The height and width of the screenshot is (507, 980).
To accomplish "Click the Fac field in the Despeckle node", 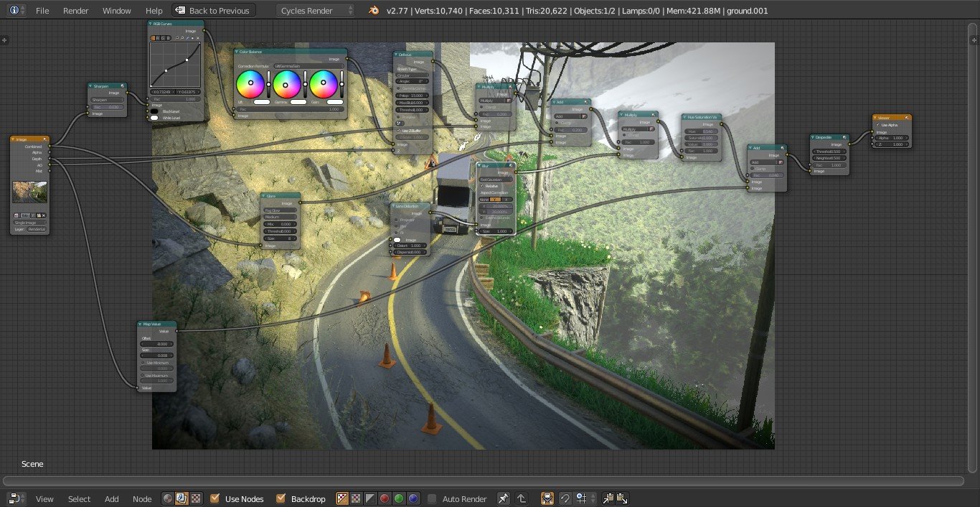I will (x=829, y=164).
